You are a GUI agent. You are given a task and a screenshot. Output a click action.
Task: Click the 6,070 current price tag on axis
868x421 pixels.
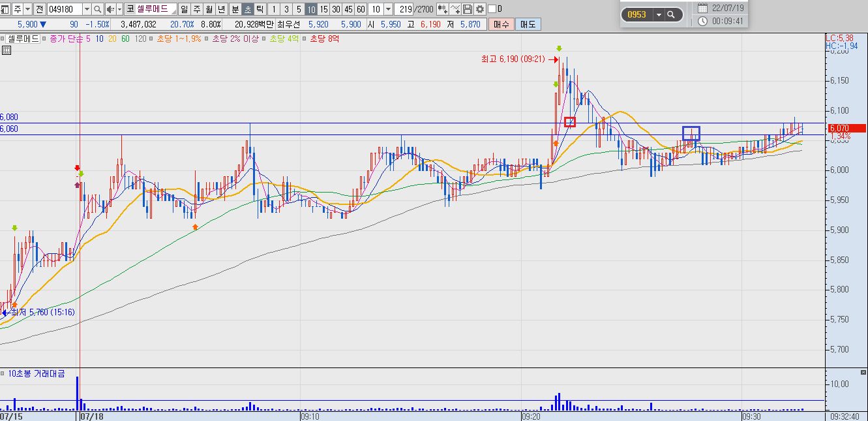click(x=845, y=128)
